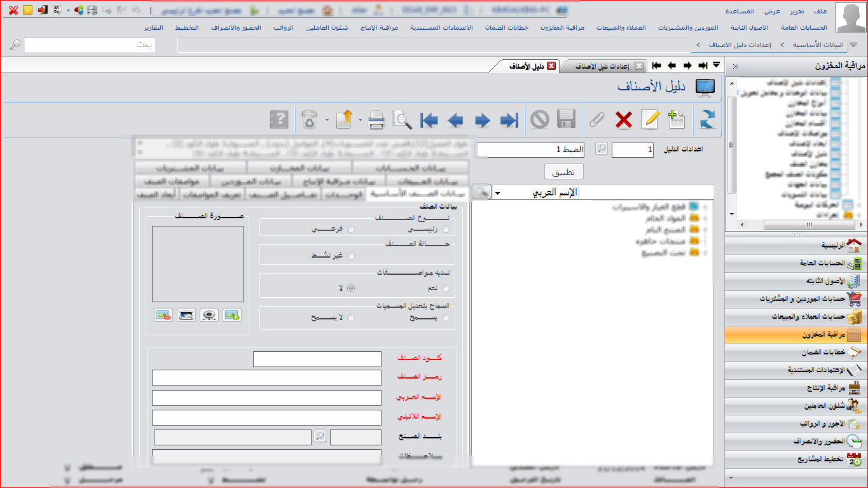
Task: Click the red X delete icon
Action: coord(624,120)
